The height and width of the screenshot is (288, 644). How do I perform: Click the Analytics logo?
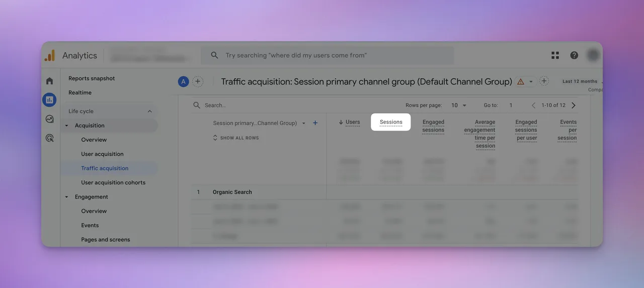pyautogui.click(x=50, y=56)
